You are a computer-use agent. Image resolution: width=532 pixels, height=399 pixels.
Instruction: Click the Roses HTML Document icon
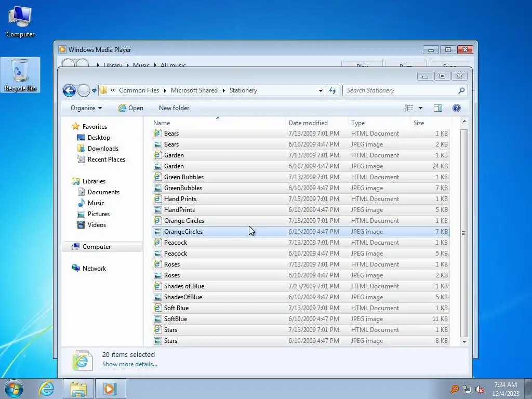157,264
